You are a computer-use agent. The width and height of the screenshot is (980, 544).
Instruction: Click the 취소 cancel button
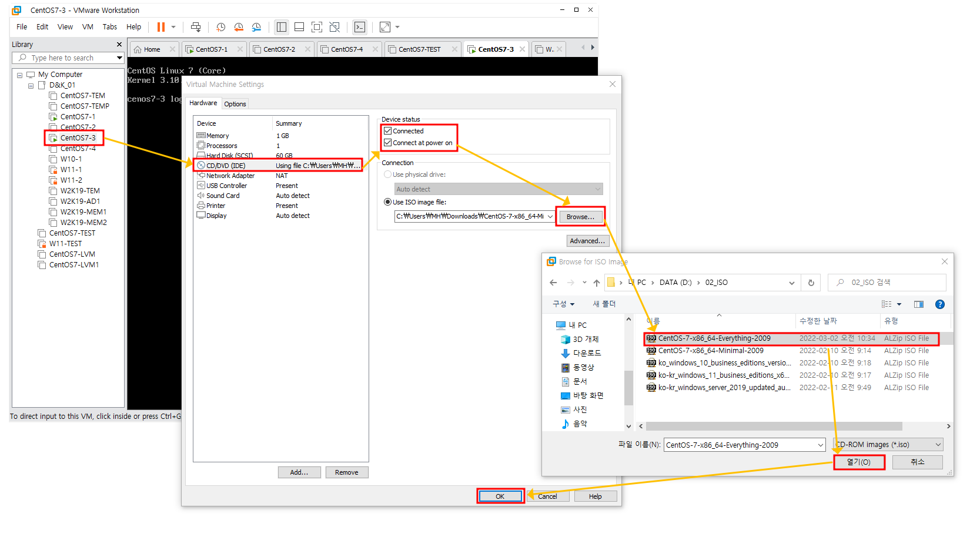tap(918, 462)
